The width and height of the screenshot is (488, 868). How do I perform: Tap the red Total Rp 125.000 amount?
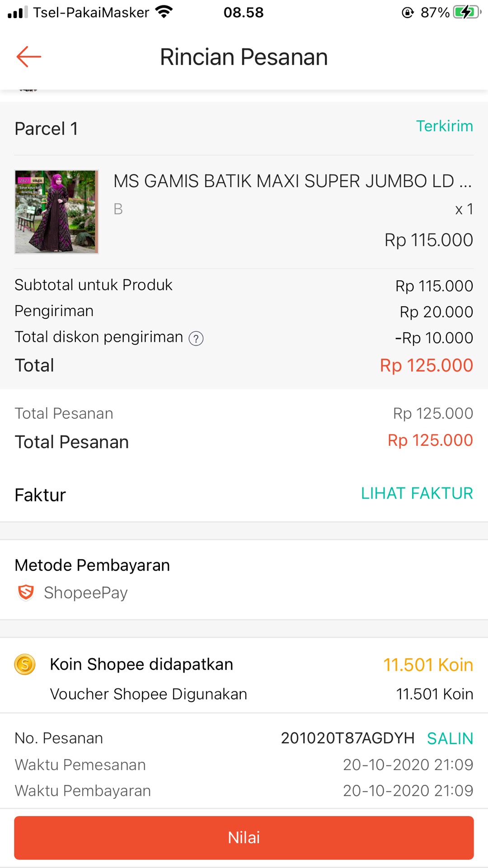[x=426, y=365]
